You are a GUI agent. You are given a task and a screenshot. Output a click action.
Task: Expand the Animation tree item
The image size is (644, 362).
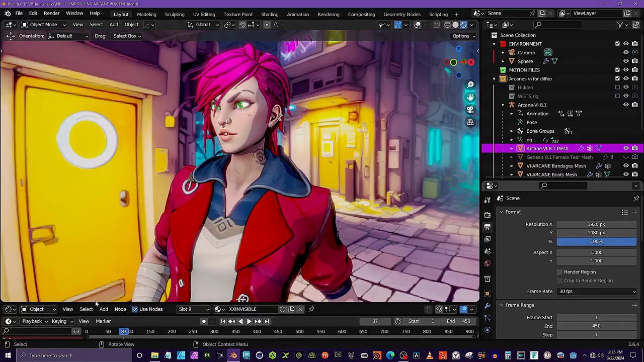512,114
